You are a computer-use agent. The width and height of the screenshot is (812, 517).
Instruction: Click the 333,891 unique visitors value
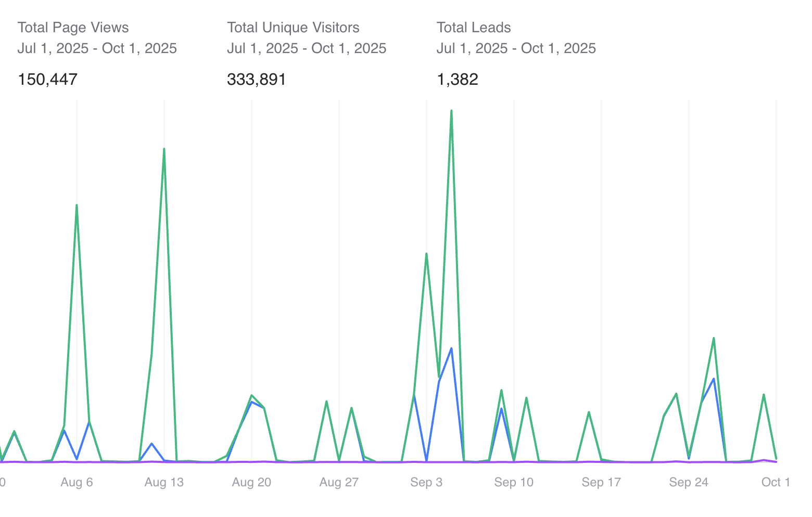257,79
